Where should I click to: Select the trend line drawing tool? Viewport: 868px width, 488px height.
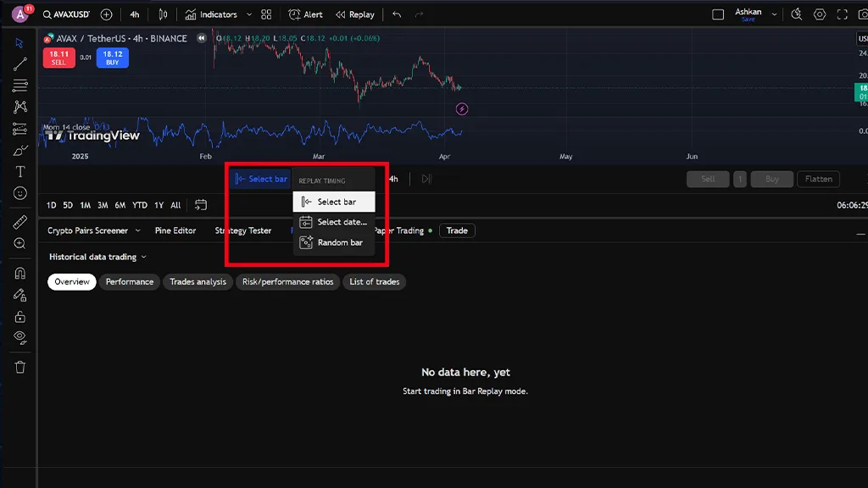click(x=20, y=64)
